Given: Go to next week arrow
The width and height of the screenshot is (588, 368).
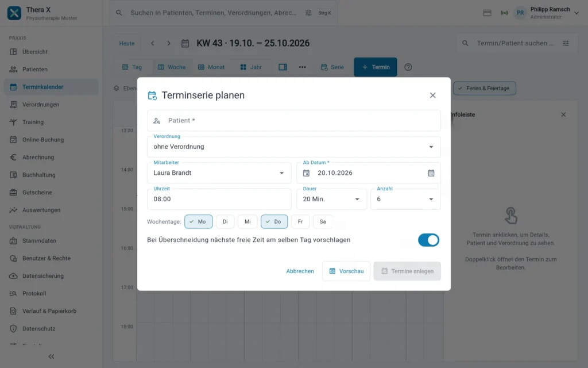Looking at the screenshot, I should 169,43.
